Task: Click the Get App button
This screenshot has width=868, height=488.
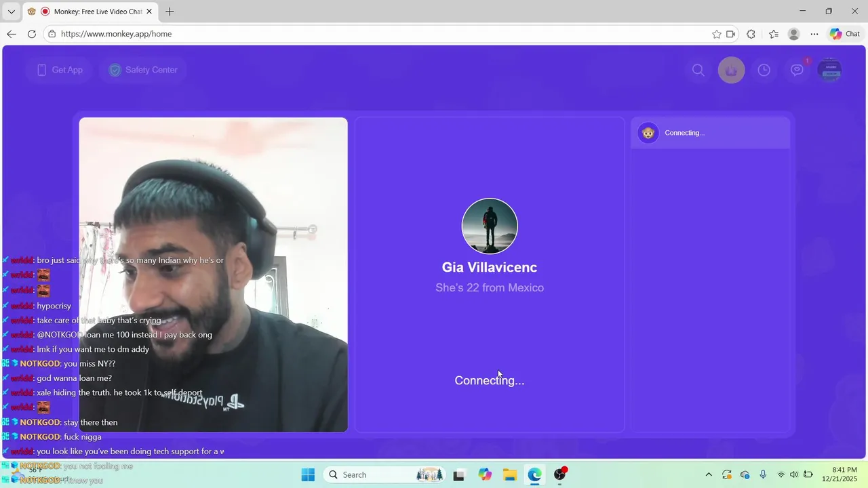Action: click(60, 70)
